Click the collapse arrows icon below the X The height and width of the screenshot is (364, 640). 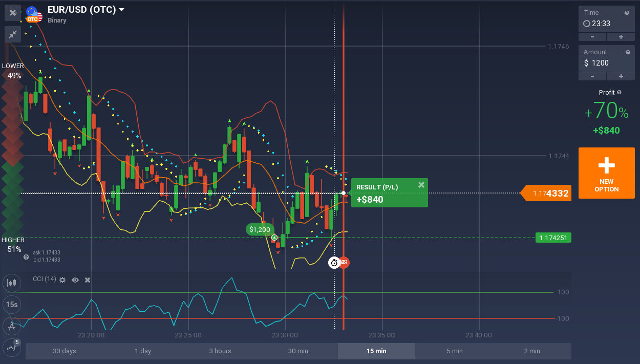pos(13,34)
